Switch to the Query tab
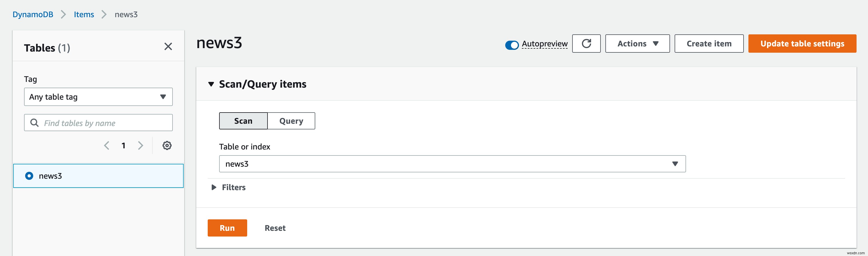Screen dimensions: 868x256 tap(291, 121)
